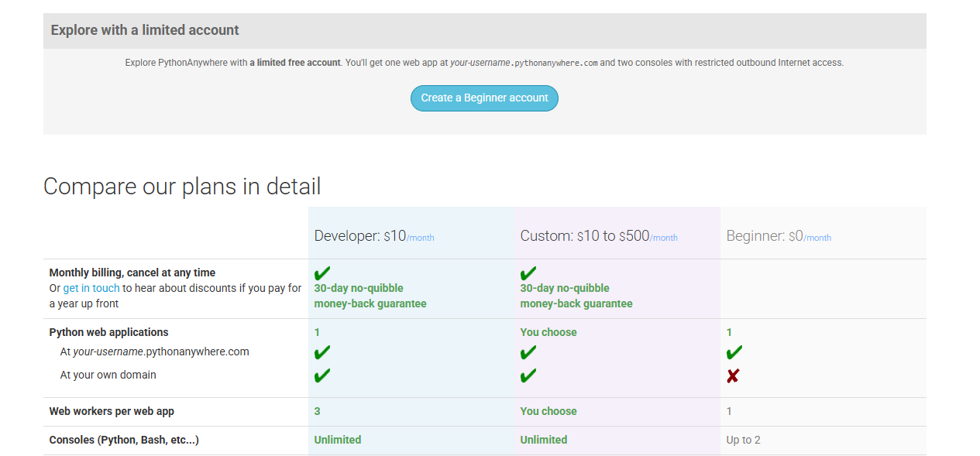Click Beginner web workers value 1
980x456 pixels.
point(729,411)
